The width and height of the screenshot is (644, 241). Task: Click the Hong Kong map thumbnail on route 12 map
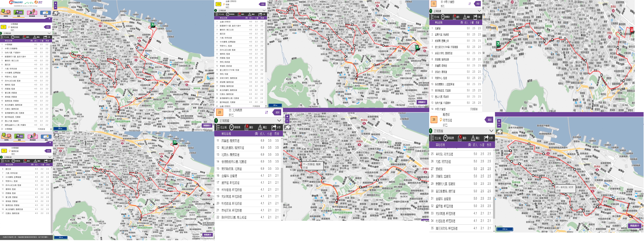(56, 13)
